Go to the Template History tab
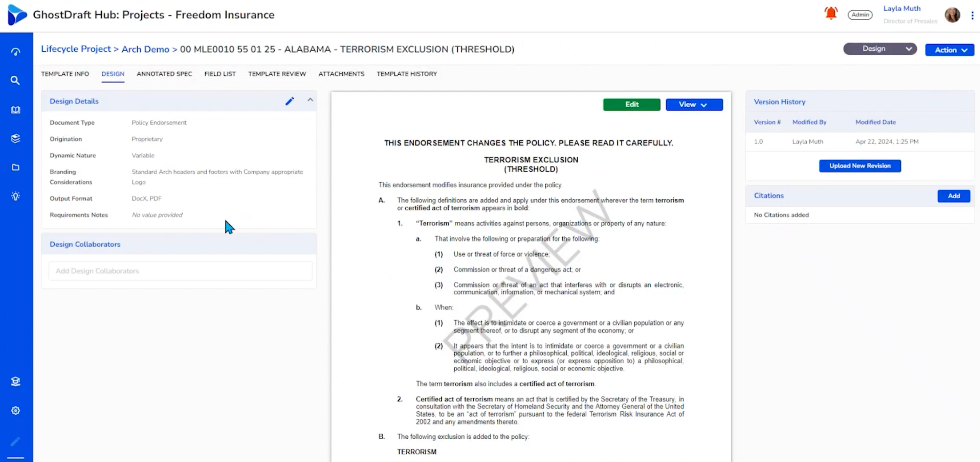 coord(407,74)
